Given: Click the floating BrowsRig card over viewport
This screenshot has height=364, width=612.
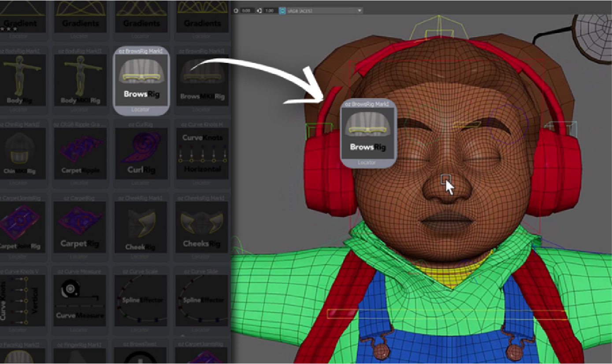Looking at the screenshot, I should coord(369,133).
